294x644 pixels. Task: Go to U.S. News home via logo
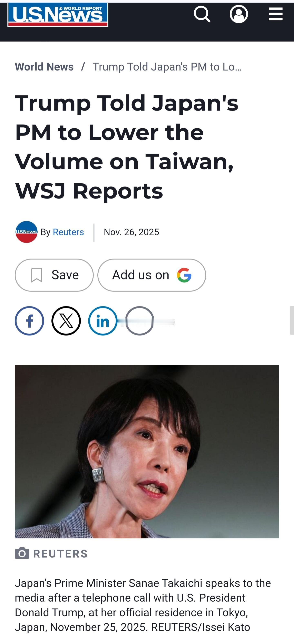[58, 14]
